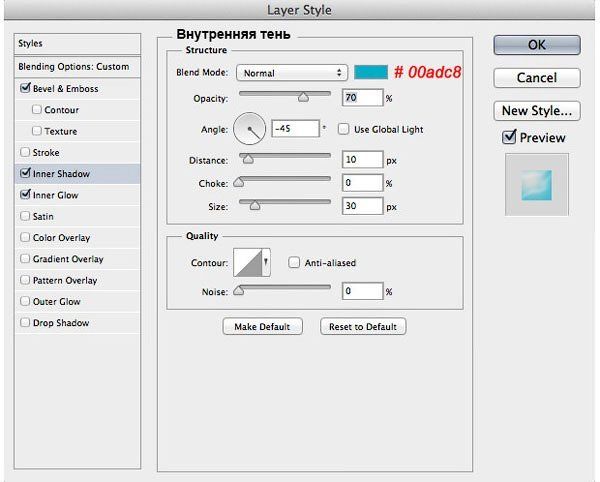Select Blending Options: Custom in list
The height and width of the screenshot is (482, 600).
point(73,66)
